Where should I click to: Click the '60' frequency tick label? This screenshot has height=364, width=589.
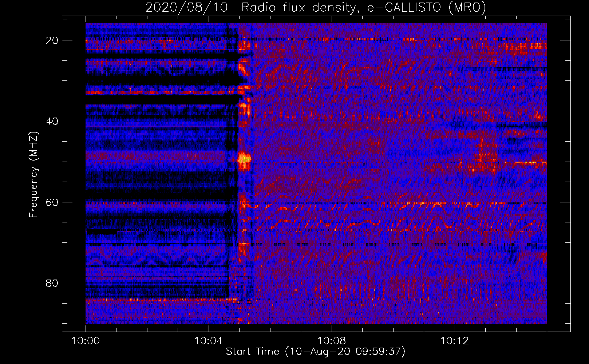(x=52, y=202)
